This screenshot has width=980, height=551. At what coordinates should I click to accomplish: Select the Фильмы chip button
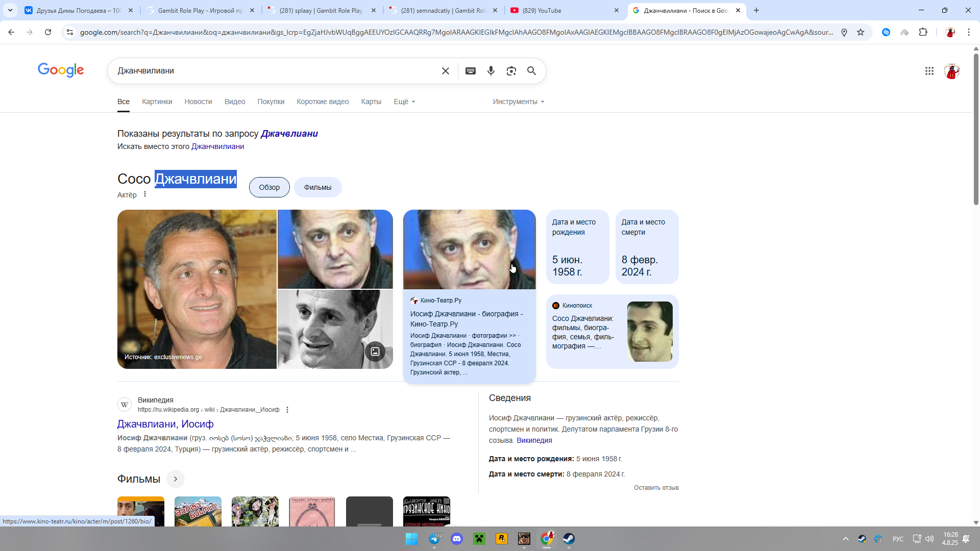(317, 187)
